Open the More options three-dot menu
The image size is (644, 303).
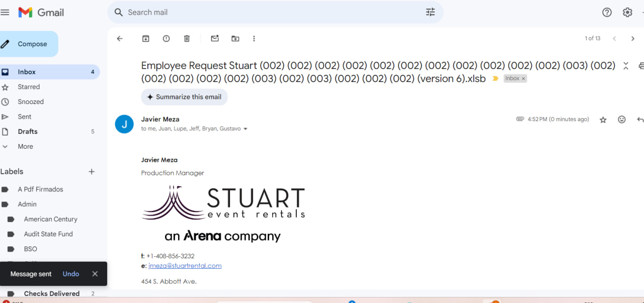[254, 39]
